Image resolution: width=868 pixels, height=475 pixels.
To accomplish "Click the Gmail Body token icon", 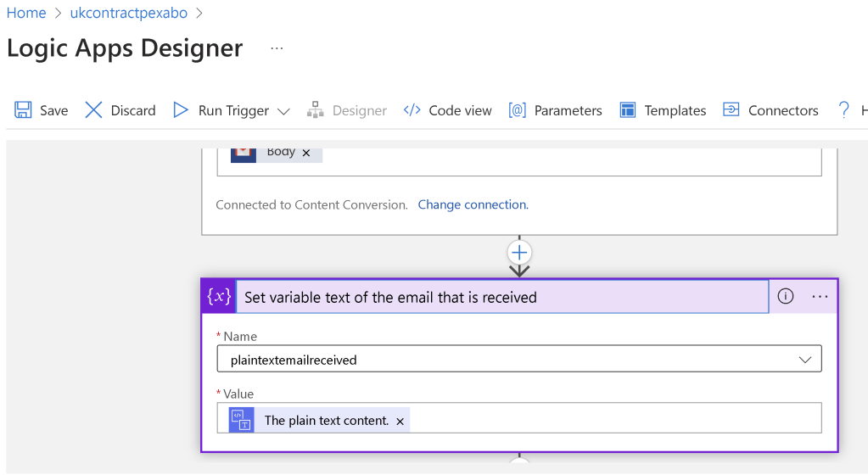I will (x=243, y=154).
